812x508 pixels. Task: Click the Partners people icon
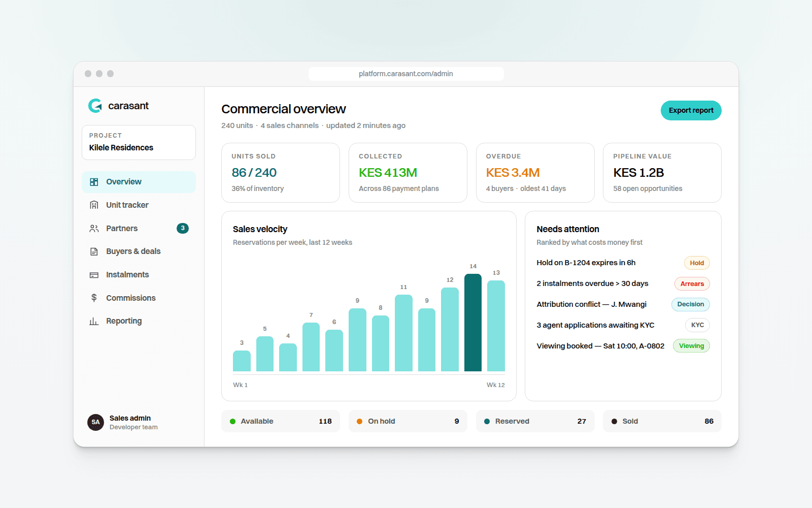(x=94, y=229)
